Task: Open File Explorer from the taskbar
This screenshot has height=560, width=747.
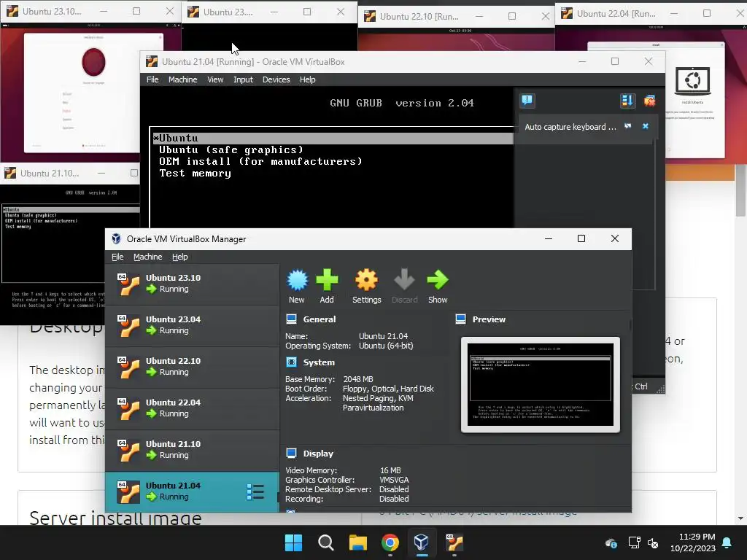Action: pos(357,542)
